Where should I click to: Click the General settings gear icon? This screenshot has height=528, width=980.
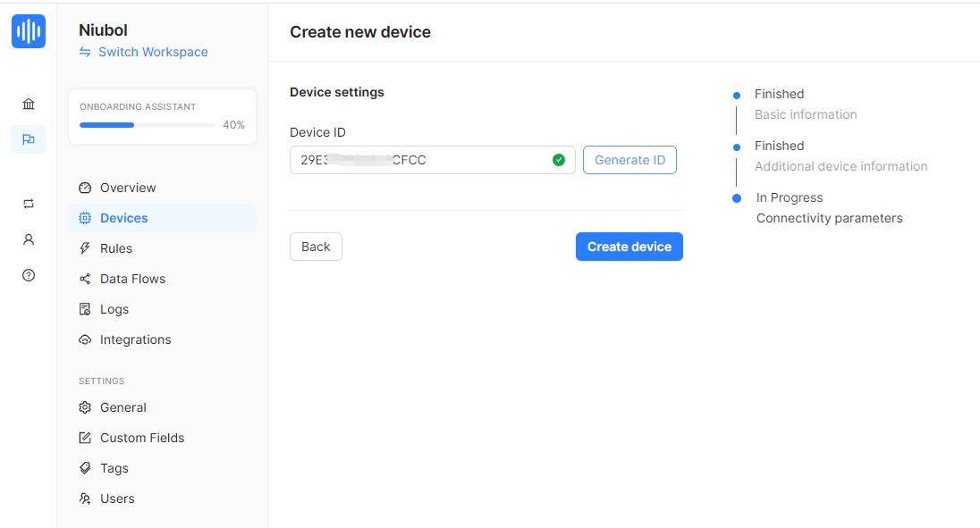pyautogui.click(x=85, y=407)
